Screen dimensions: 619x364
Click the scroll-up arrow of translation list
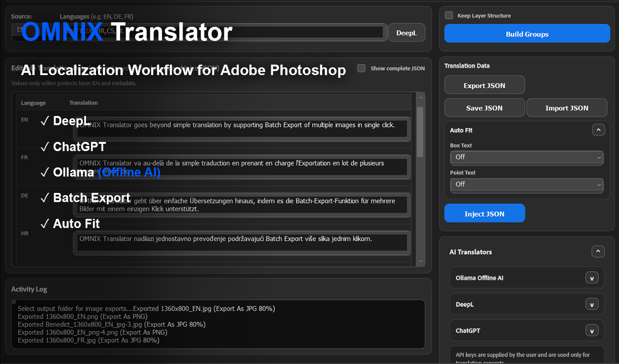420,98
